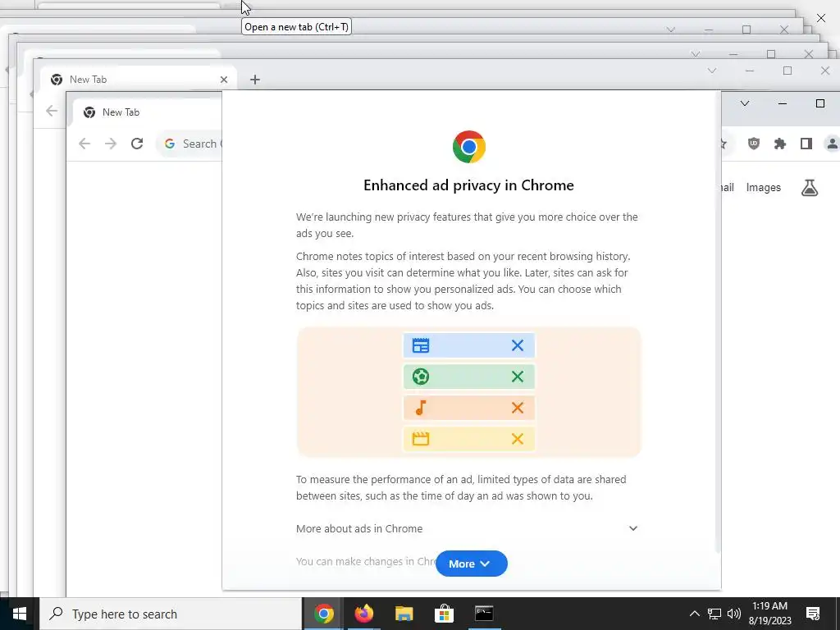Open the taskbar clock and date

769,614
